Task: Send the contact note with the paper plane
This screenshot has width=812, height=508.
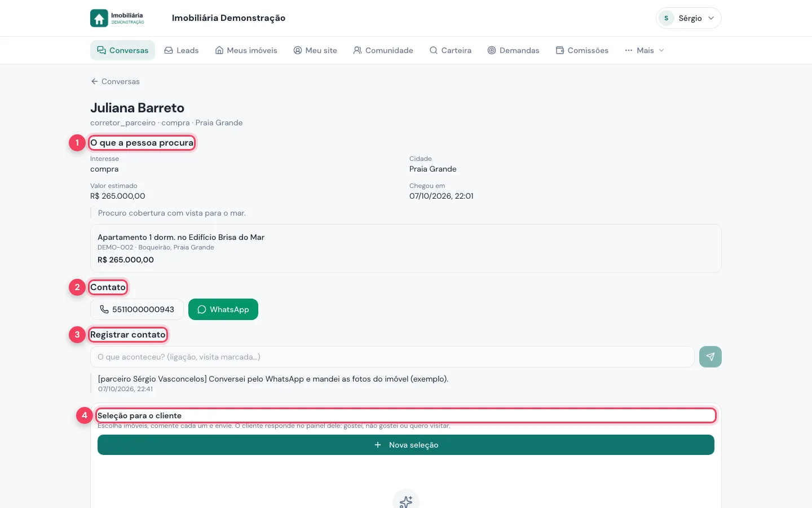Action: point(710,357)
